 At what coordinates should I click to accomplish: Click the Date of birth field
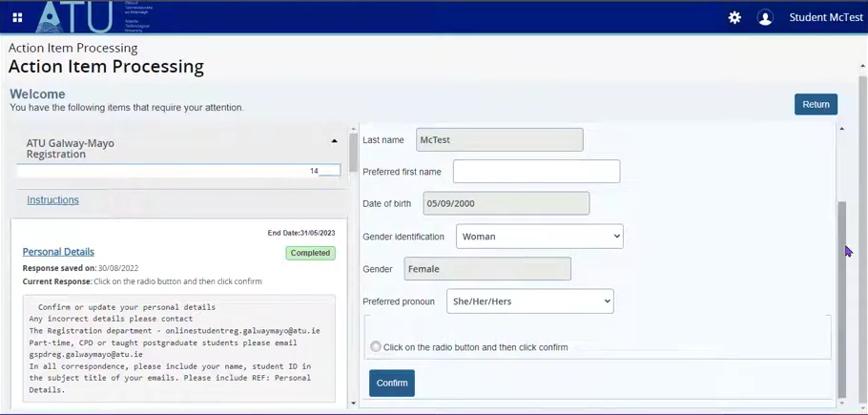pyautogui.click(x=506, y=203)
